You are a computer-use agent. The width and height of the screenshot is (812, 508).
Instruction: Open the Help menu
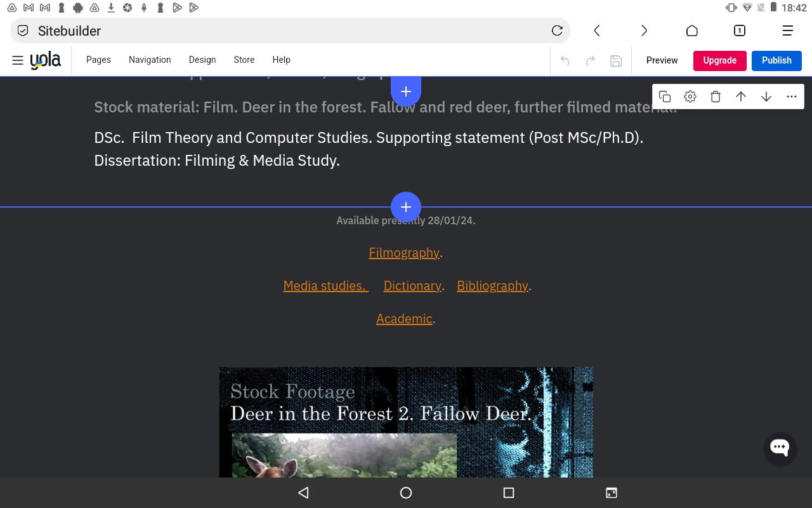point(282,60)
